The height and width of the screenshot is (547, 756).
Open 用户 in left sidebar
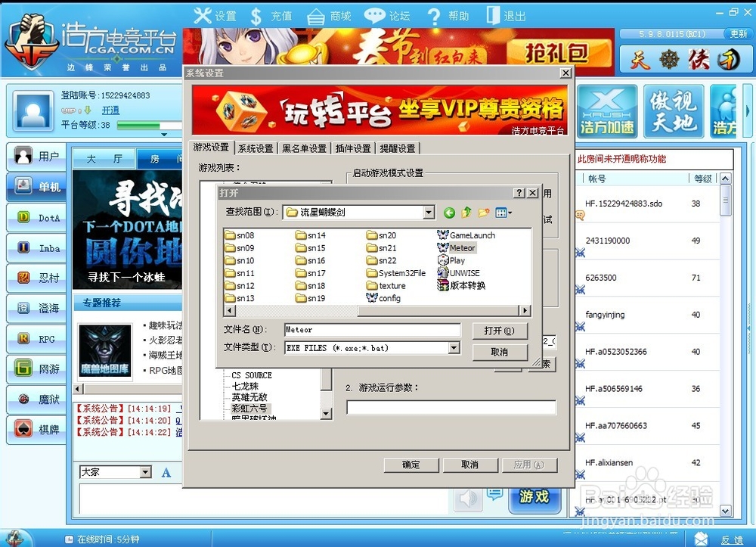[x=36, y=157]
